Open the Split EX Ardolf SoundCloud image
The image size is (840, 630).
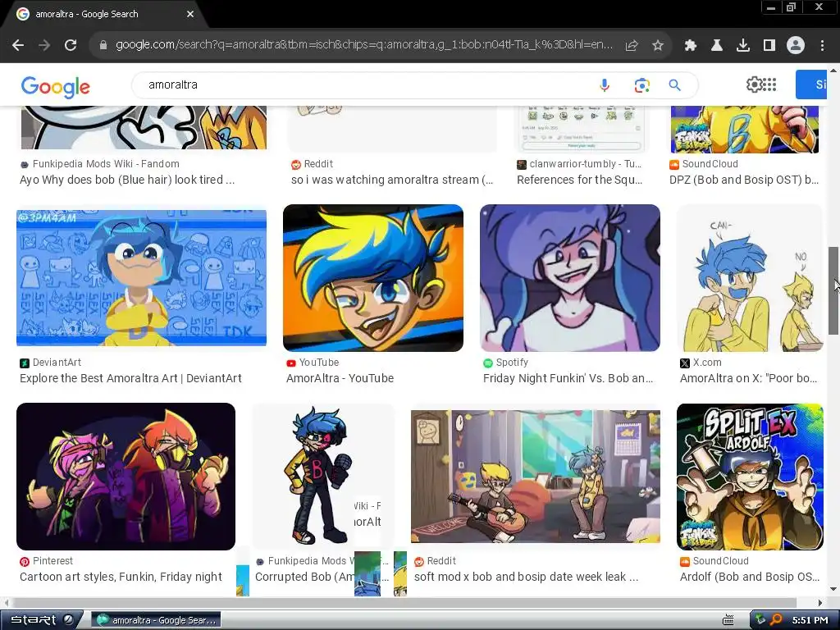750,477
